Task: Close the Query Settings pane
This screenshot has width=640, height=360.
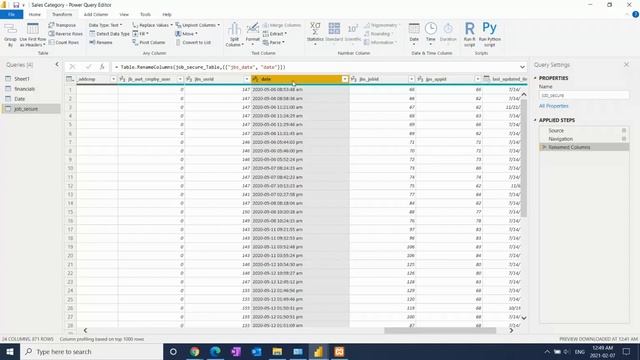Action: click(626, 64)
